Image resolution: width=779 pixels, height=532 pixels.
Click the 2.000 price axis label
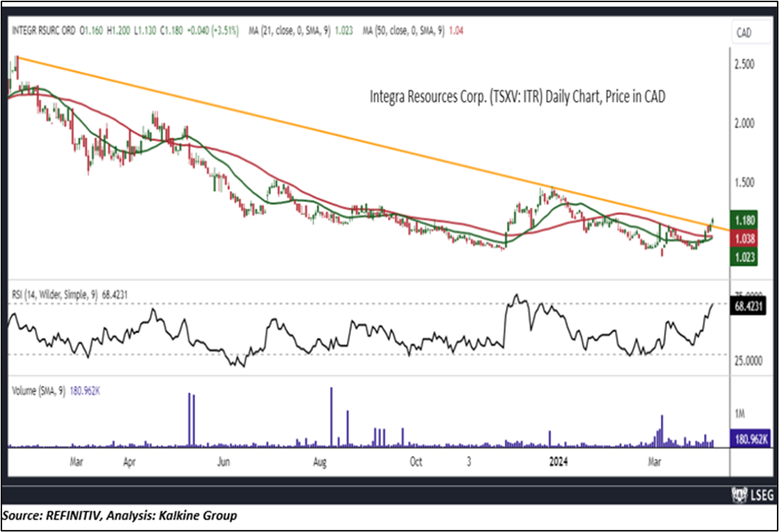point(744,123)
